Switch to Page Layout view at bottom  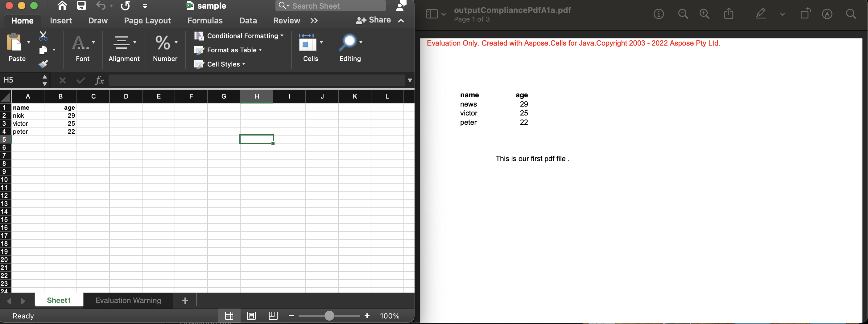click(x=251, y=316)
